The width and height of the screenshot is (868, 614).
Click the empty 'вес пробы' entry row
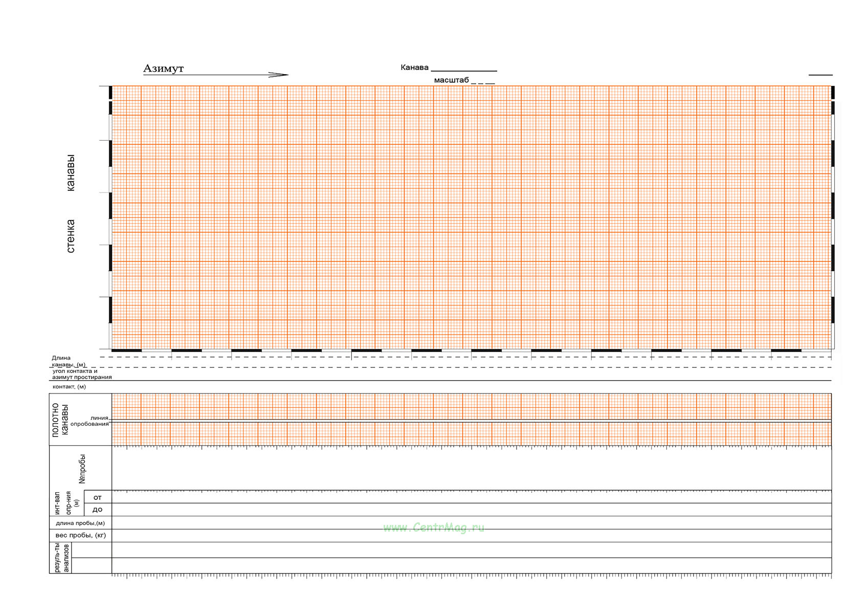click(x=472, y=536)
